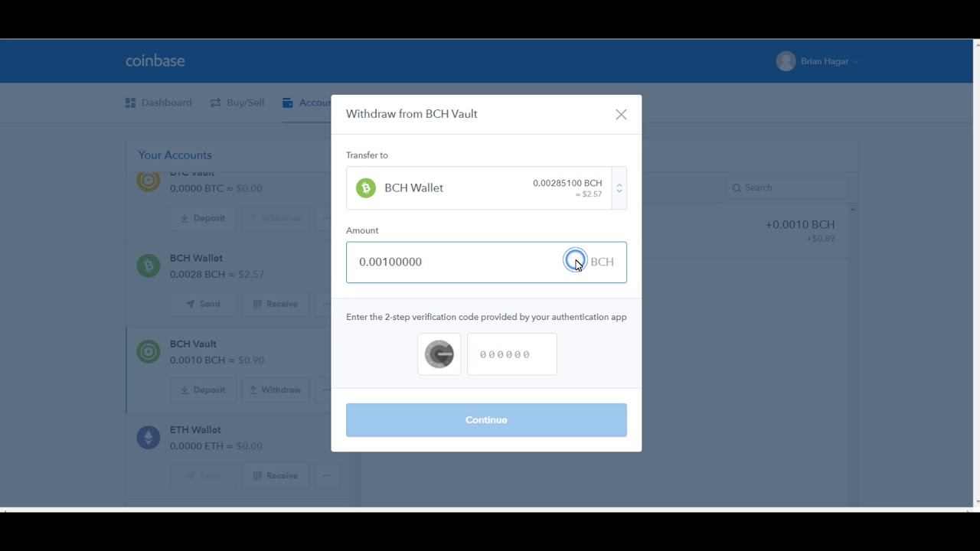Close the Withdraw from BCH Vault dialog
This screenshot has width=980, height=551.
click(621, 115)
